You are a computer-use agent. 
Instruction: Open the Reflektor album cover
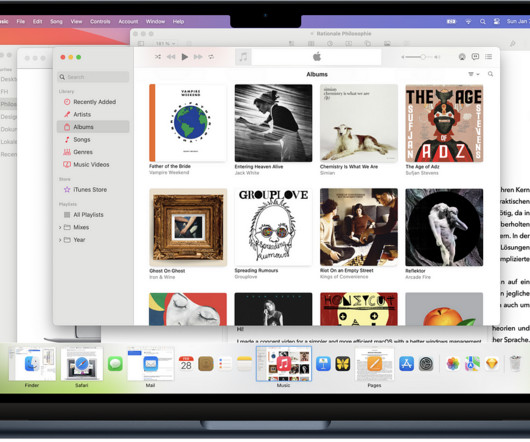click(x=444, y=227)
